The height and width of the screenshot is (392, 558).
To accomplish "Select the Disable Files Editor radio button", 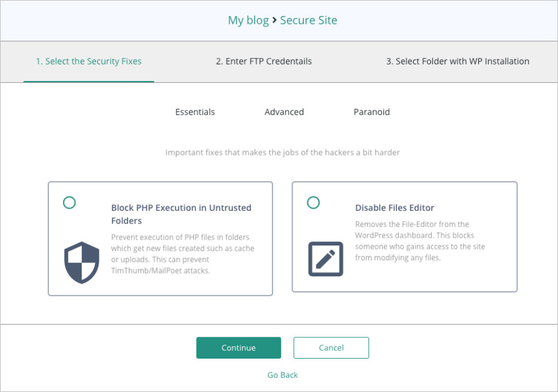I will [313, 203].
